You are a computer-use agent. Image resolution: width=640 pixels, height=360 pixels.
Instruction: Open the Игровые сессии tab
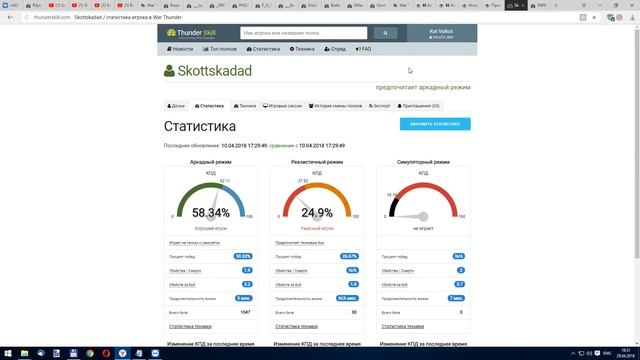[282, 106]
